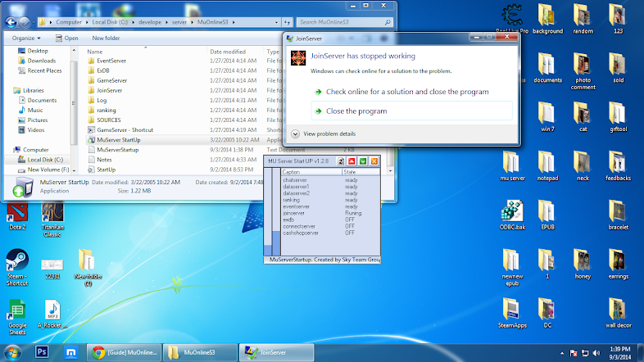Click the State column header
The width and height of the screenshot is (644, 362).
[361, 172]
